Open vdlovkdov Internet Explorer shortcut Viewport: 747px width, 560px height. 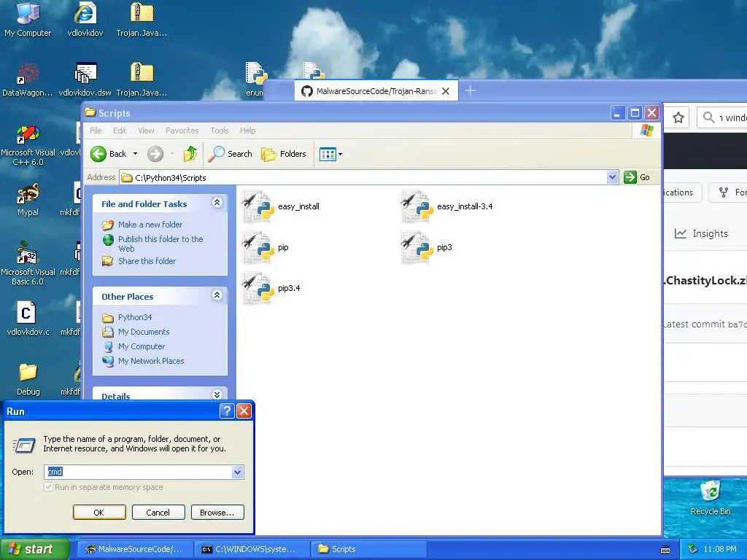[85, 20]
